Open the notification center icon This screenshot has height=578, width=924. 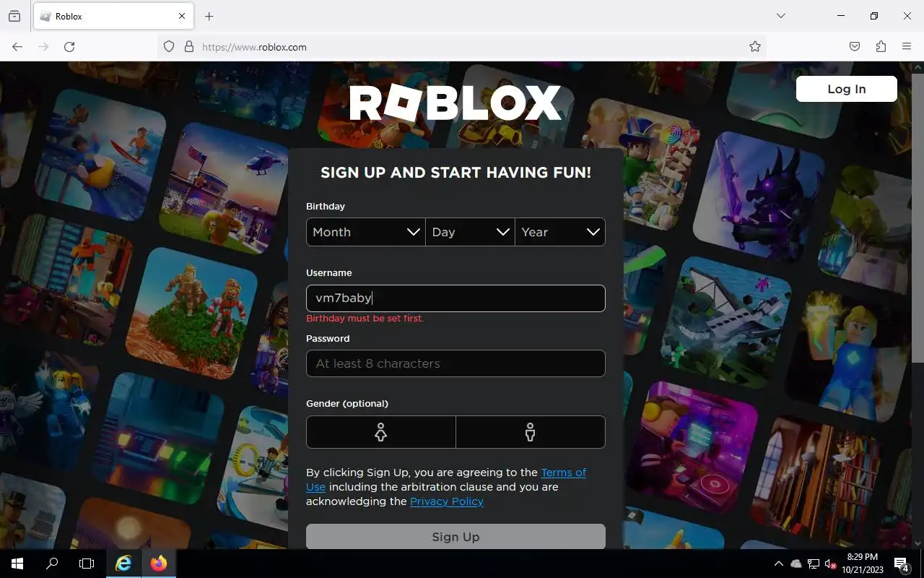click(901, 564)
